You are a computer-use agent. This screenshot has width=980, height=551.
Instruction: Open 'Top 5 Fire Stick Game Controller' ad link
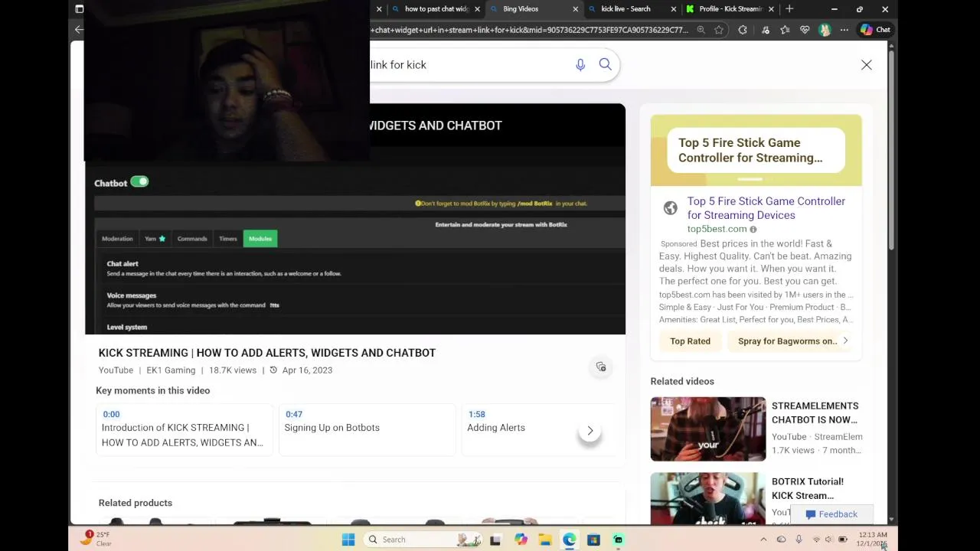click(x=766, y=208)
